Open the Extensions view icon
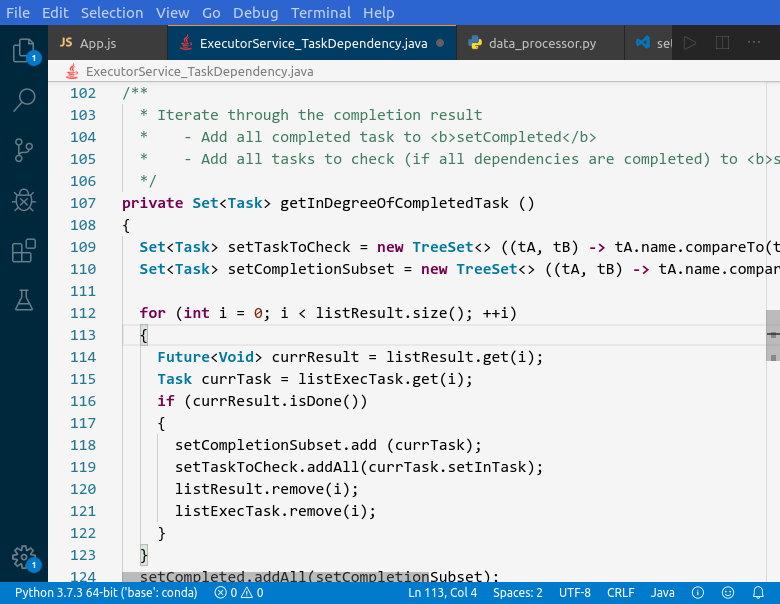This screenshot has width=780, height=604. 24,250
